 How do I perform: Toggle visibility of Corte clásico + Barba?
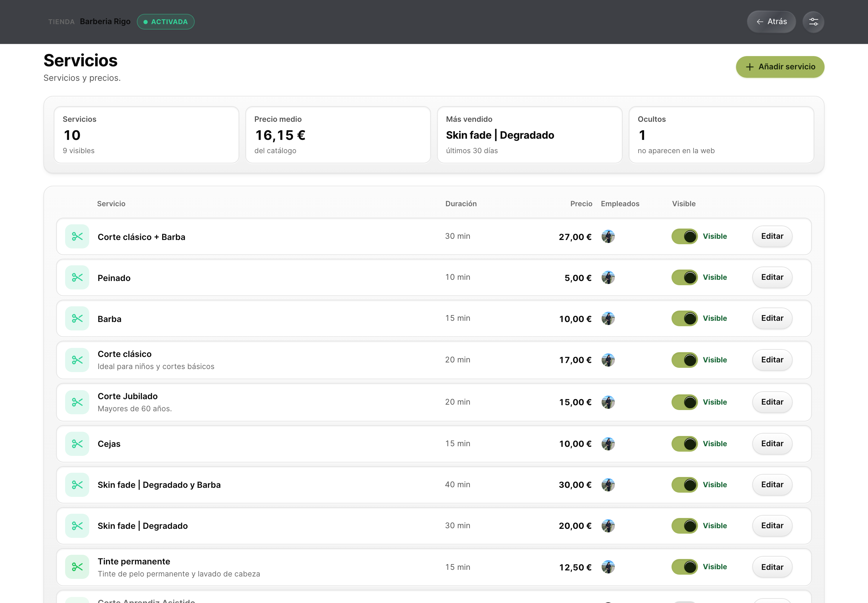pyautogui.click(x=684, y=236)
